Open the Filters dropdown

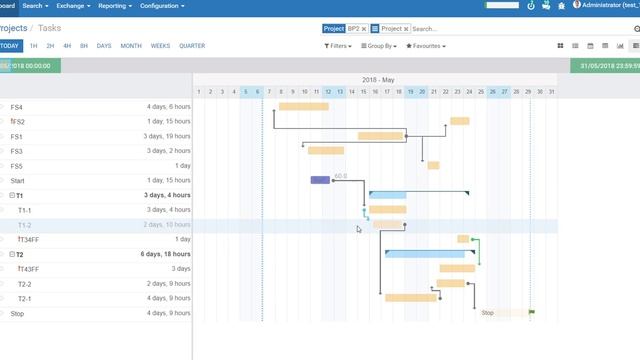tap(338, 46)
